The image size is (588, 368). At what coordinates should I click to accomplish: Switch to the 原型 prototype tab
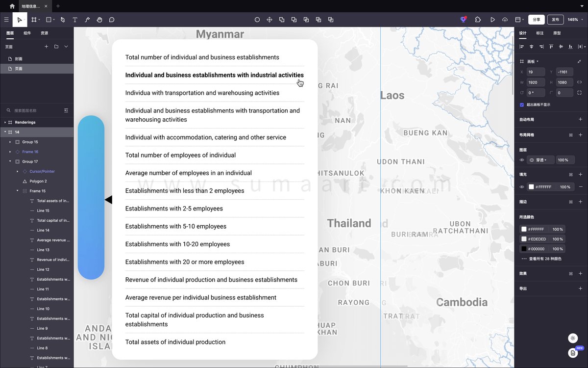[557, 33]
